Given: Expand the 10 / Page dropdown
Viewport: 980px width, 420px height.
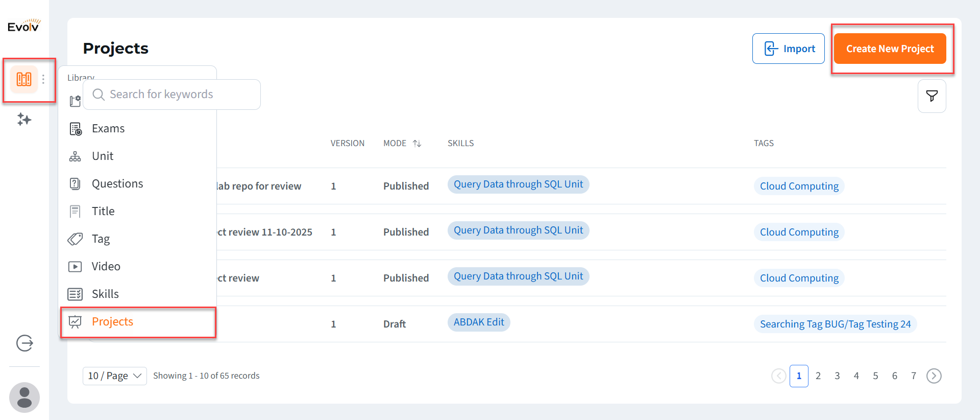Looking at the screenshot, I should click(114, 376).
